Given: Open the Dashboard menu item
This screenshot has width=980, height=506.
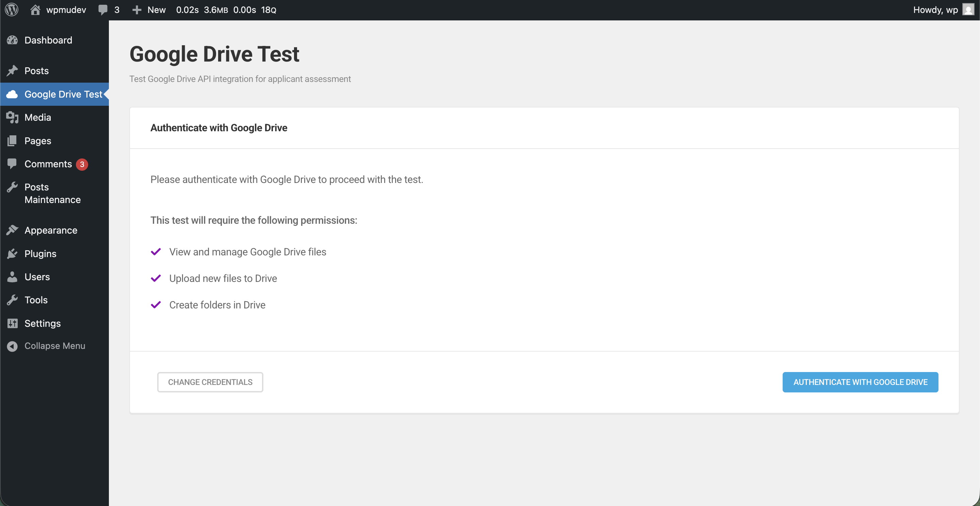Looking at the screenshot, I should click(54, 40).
